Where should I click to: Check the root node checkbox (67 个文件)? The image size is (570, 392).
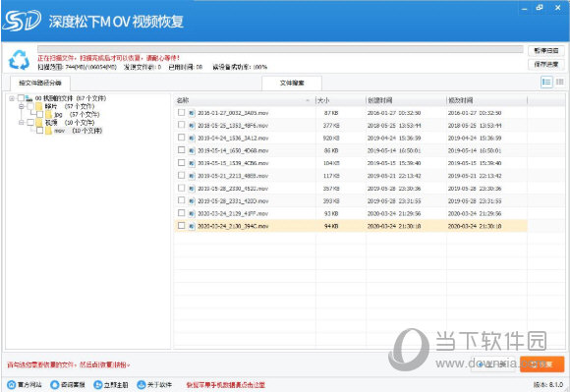point(21,97)
